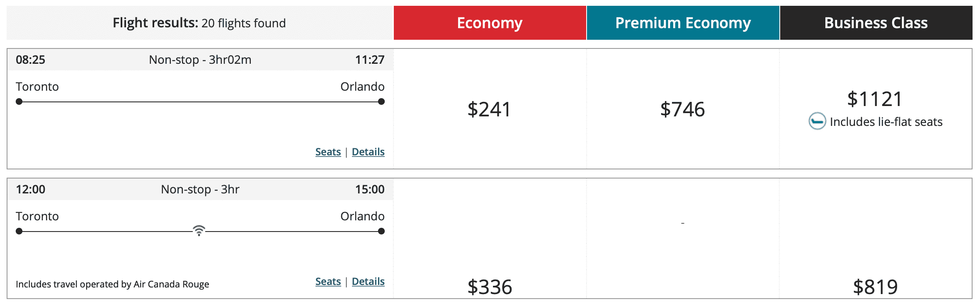The image size is (980, 304).
Task: Click the lie-flat seat icon
Action: click(x=817, y=121)
